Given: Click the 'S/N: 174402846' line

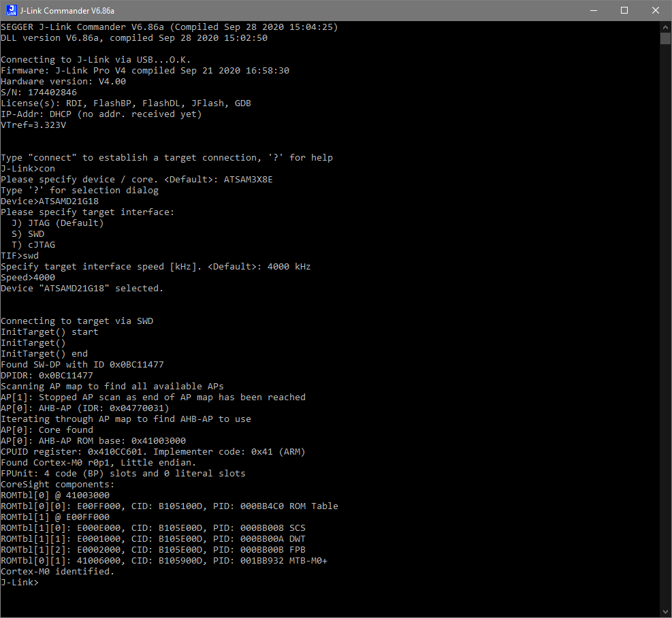Looking at the screenshot, I should point(39,93).
